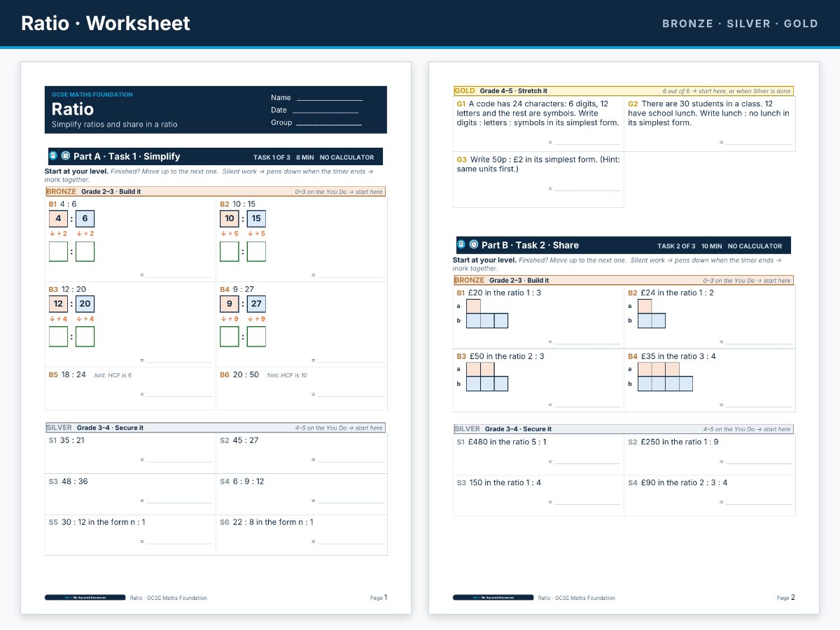Click the clock icon in Part B header

coord(474,244)
